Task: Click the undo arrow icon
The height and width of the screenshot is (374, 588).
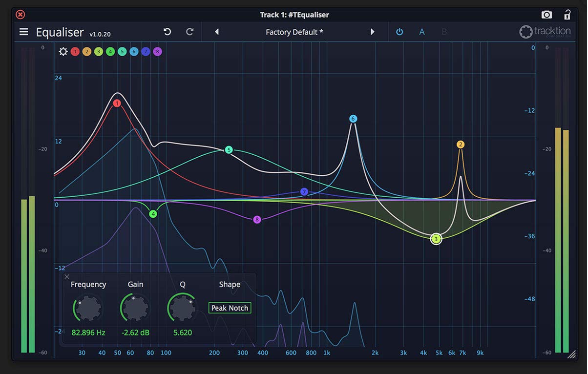Action: tap(168, 32)
